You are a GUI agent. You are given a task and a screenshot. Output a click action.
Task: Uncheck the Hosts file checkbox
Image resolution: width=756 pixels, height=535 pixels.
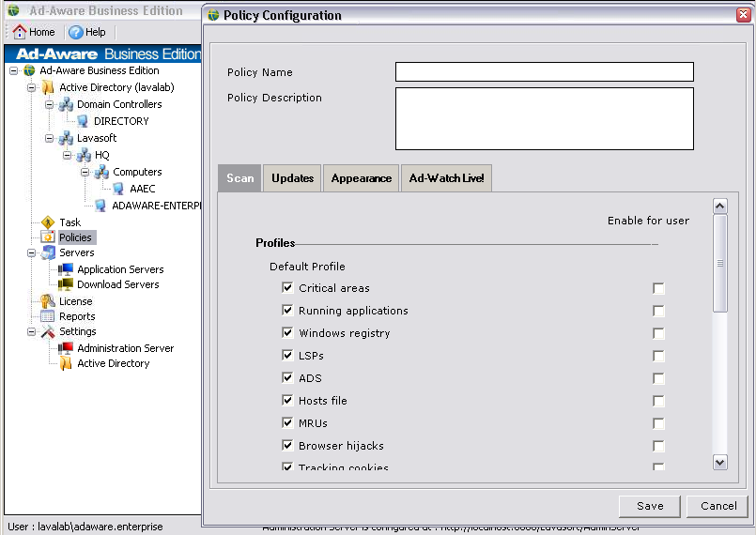pos(287,400)
